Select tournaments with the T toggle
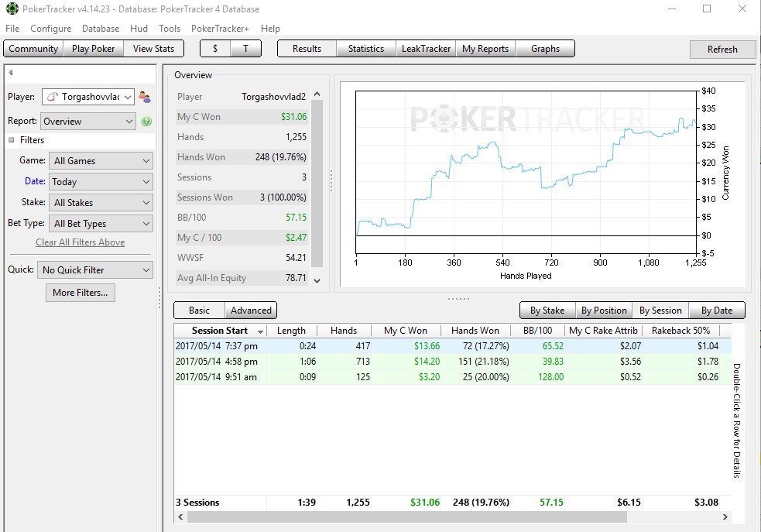761x532 pixels. pos(245,49)
